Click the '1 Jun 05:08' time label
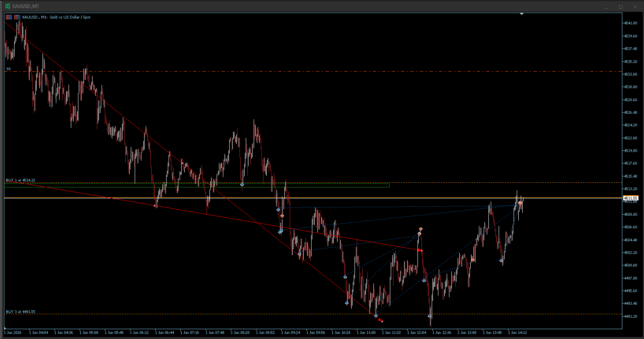 click(x=89, y=333)
